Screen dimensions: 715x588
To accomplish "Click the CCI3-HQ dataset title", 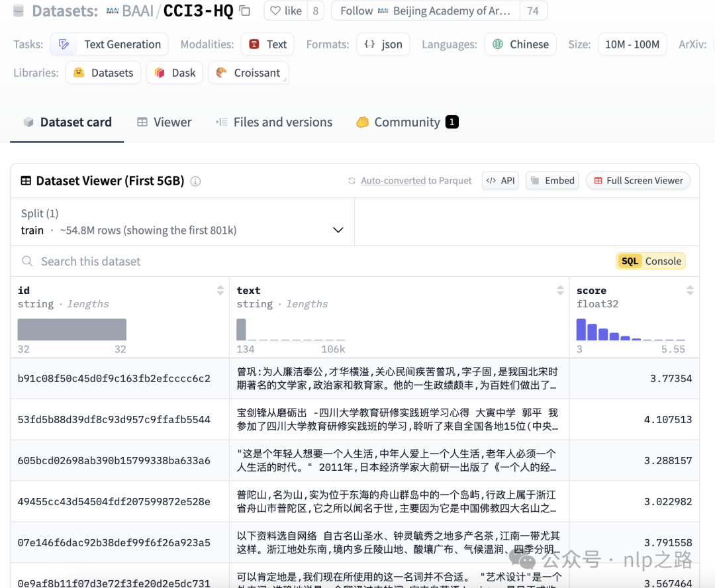I will point(199,11).
